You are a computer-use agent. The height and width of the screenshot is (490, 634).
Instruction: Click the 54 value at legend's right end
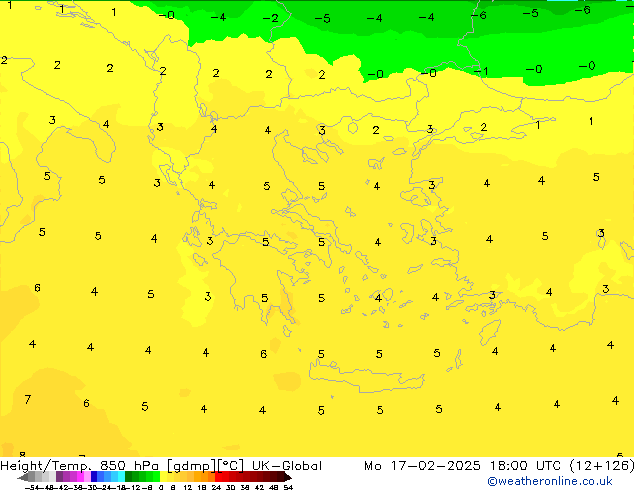[288, 487]
